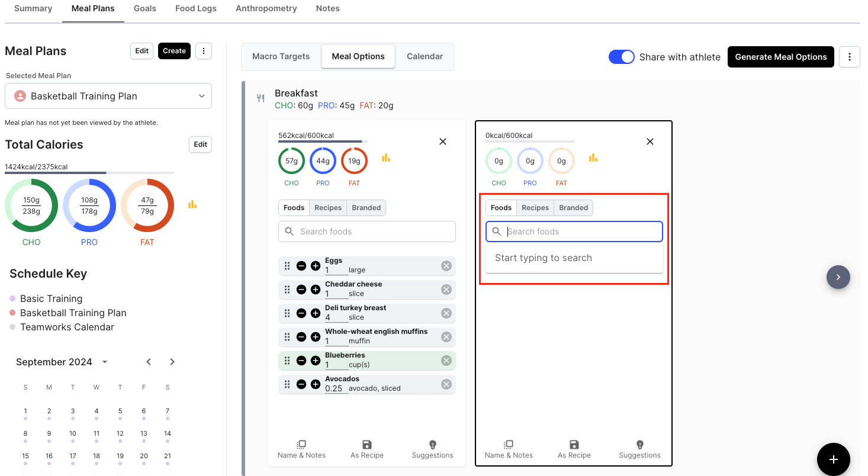
Task: Remove Blueberries item
Action: (x=446, y=361)
